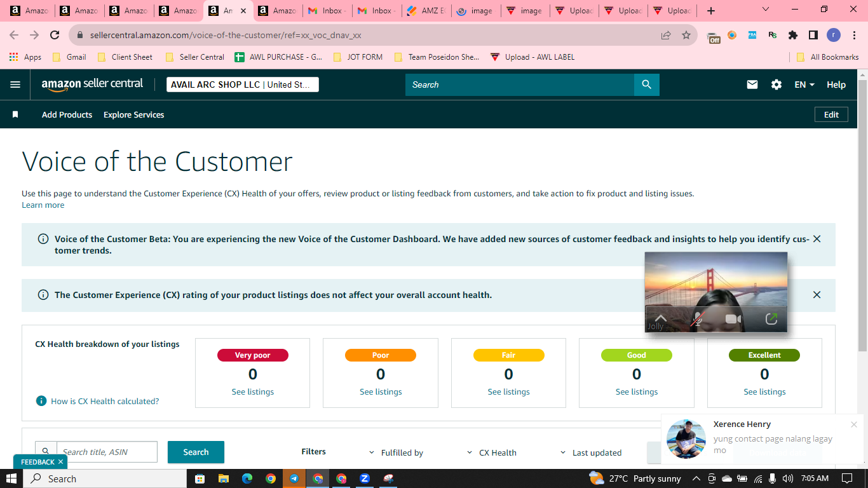Open the Client Sheet bookmark
This screenshot has height=488, width=868.
(125, 57)
